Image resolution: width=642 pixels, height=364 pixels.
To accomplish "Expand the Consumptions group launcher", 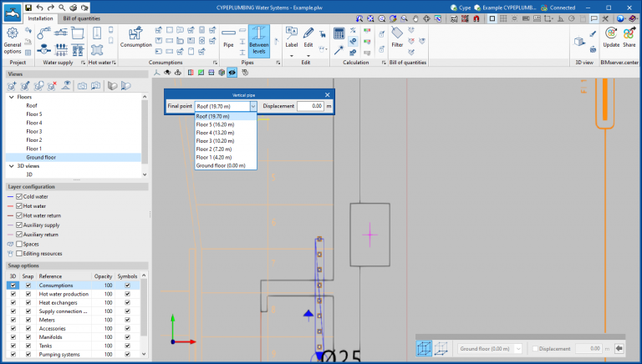I will pos(215,63).
